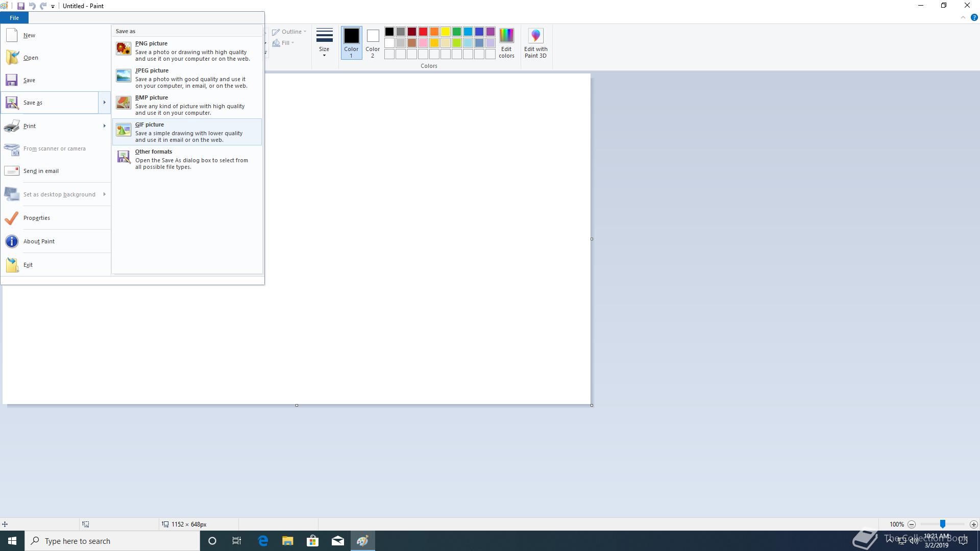The image size is (980, 551).
Task: Expand the Size line thickness dropdown
Action: pos(324,43)
